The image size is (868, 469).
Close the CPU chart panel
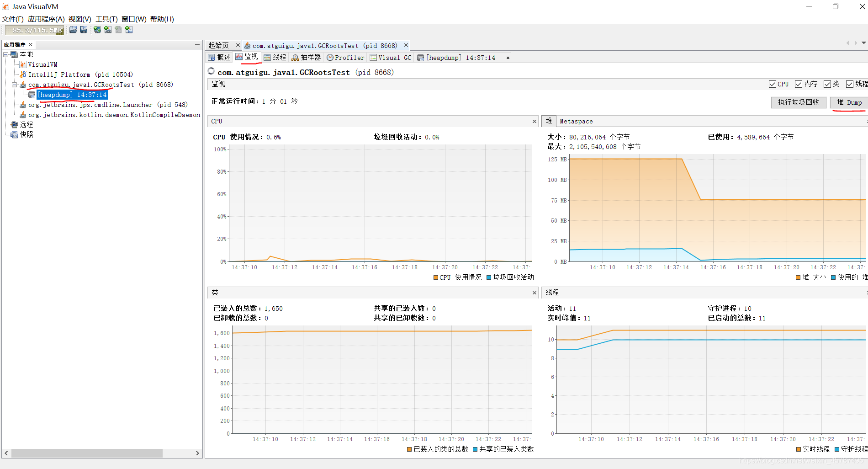534,121
